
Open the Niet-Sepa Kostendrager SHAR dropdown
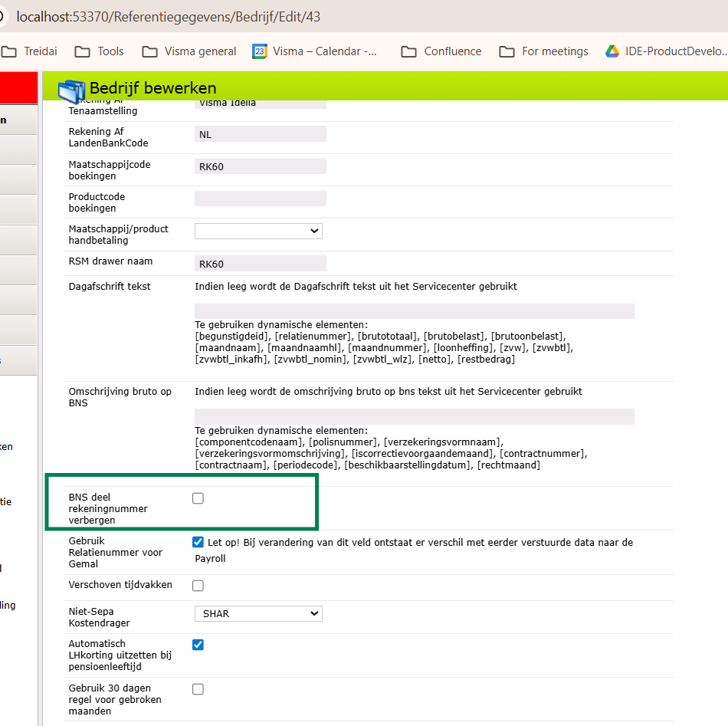pos(258,613)
